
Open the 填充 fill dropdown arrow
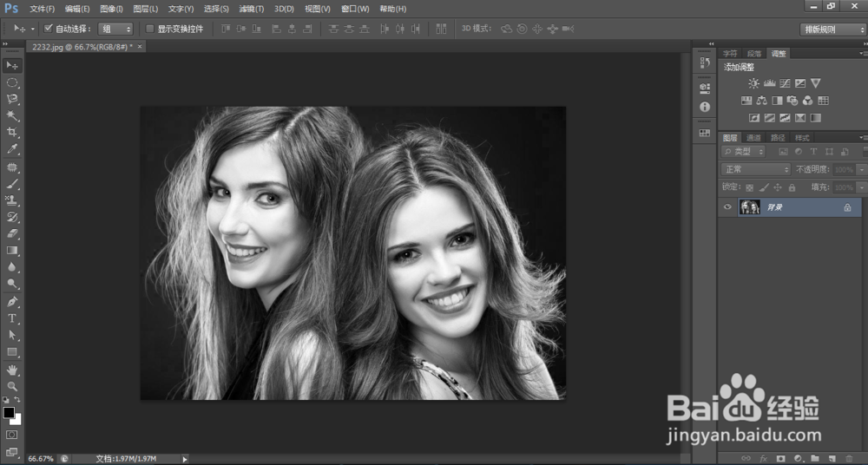(x=861, y=187)
